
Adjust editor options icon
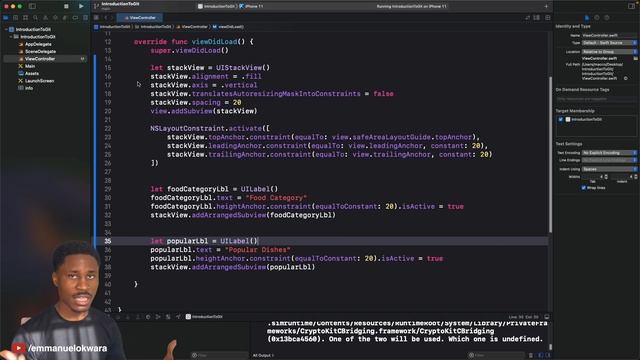[x=537, y=18]
